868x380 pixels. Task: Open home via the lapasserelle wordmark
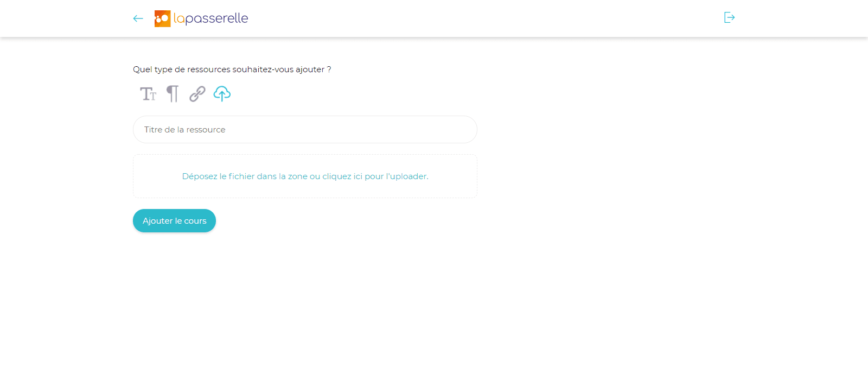[210, 18]
